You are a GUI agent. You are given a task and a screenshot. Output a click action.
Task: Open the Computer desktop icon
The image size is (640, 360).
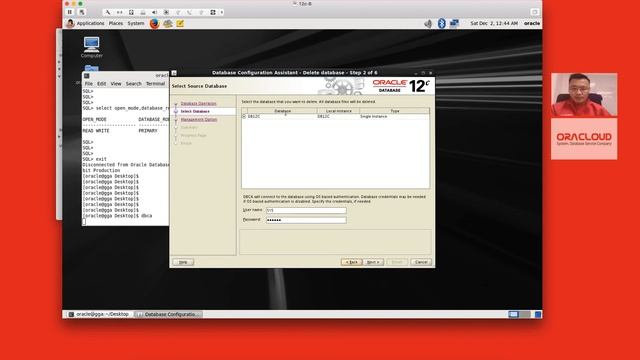point(91,47)
